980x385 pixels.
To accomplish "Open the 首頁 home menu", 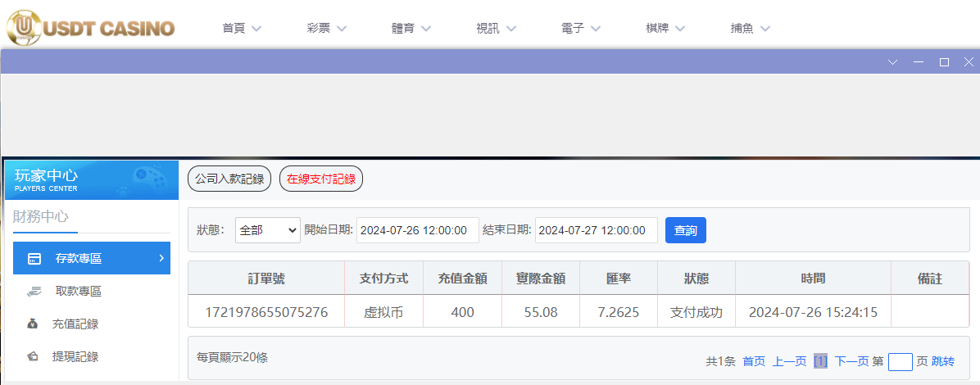I will click(x=242, y=28).
